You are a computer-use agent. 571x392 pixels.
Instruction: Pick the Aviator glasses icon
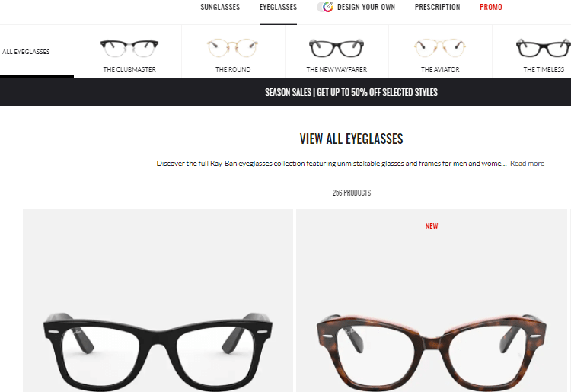point(440,48)
